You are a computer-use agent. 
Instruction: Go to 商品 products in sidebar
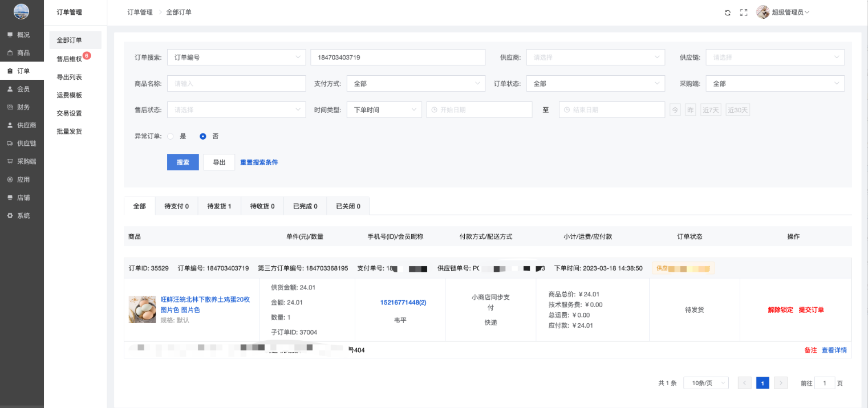[23, 53]
